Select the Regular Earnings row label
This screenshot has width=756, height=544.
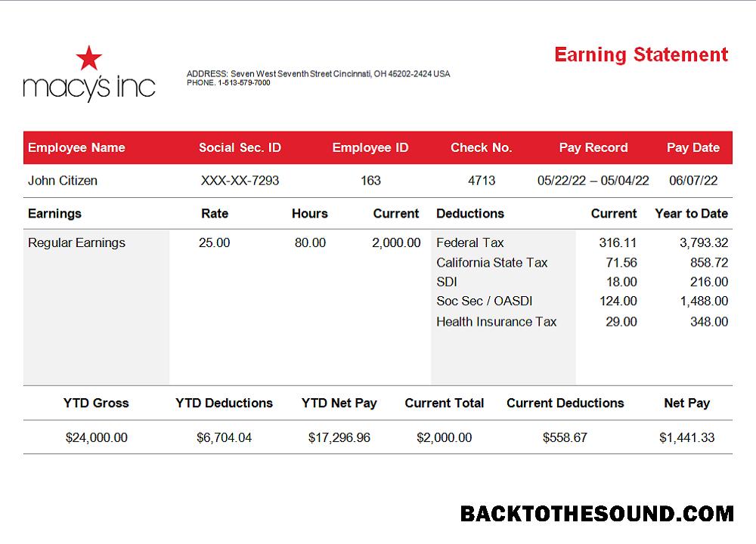click(x=76, y=243)
